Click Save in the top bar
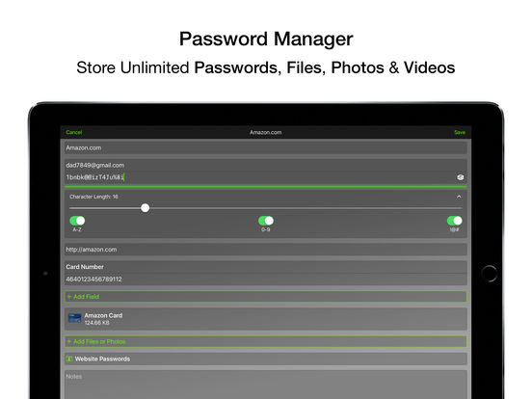Screen dimensions: 532x399 point(460,132)
